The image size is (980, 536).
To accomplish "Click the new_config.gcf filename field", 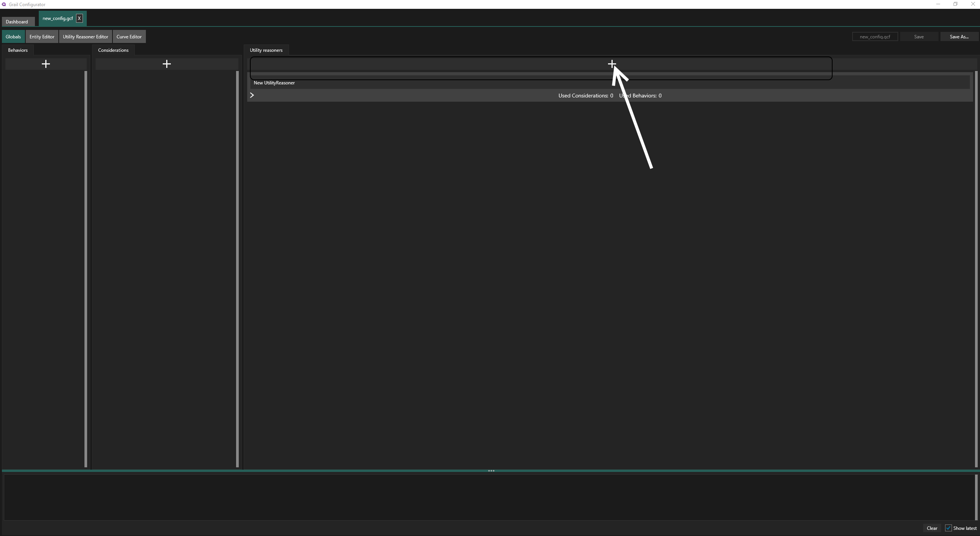I will [875, 36].
